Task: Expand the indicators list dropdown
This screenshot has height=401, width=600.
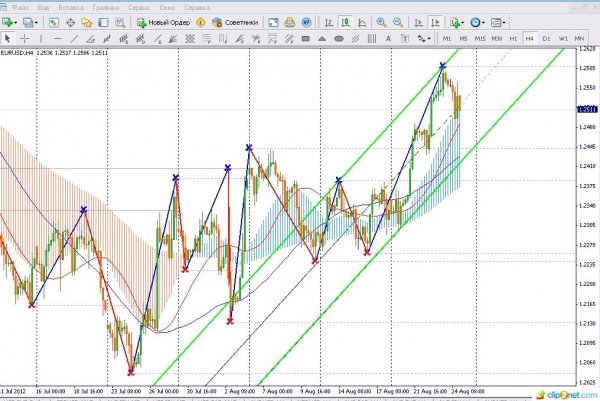Action: point(461,21)
